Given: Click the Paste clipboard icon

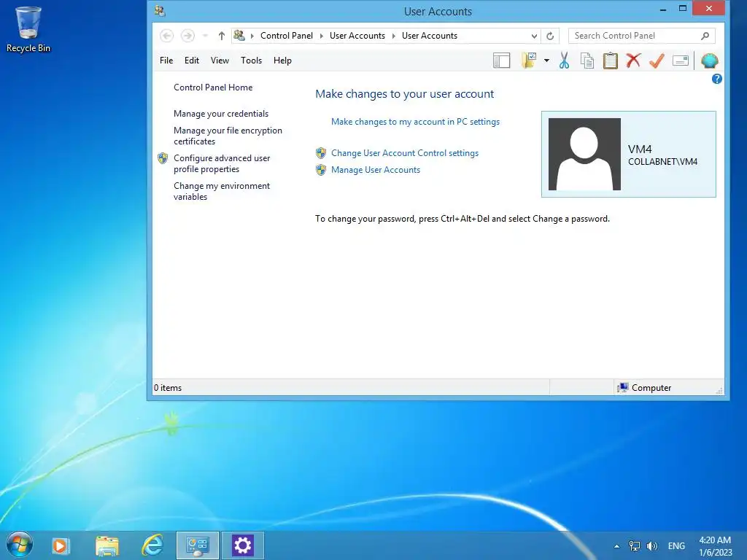Looking at the screenshot, I should (x=611, y=61).
